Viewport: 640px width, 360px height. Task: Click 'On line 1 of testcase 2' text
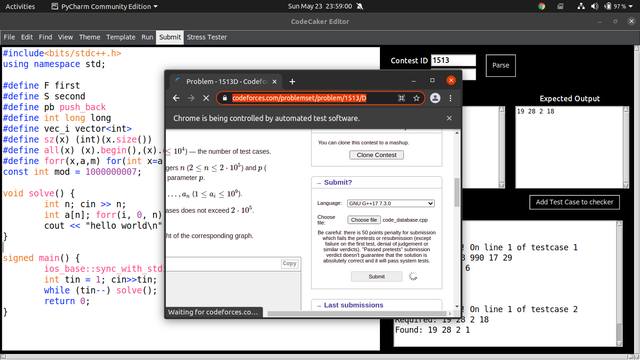coord(524,309)
